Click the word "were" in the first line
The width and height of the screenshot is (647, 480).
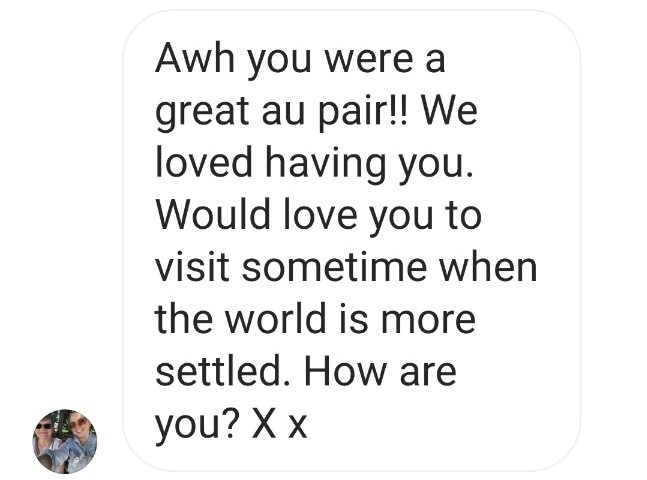(368, 60)
